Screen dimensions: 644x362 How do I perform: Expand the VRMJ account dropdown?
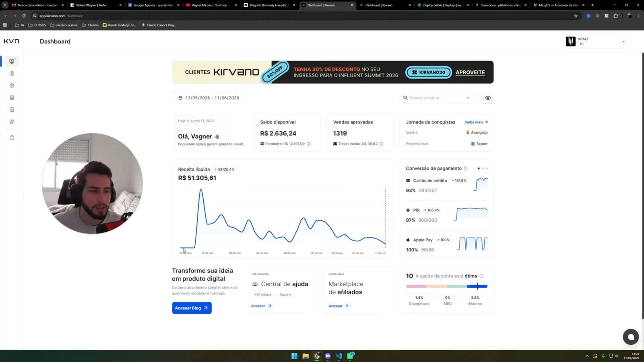tap(623, 41)
